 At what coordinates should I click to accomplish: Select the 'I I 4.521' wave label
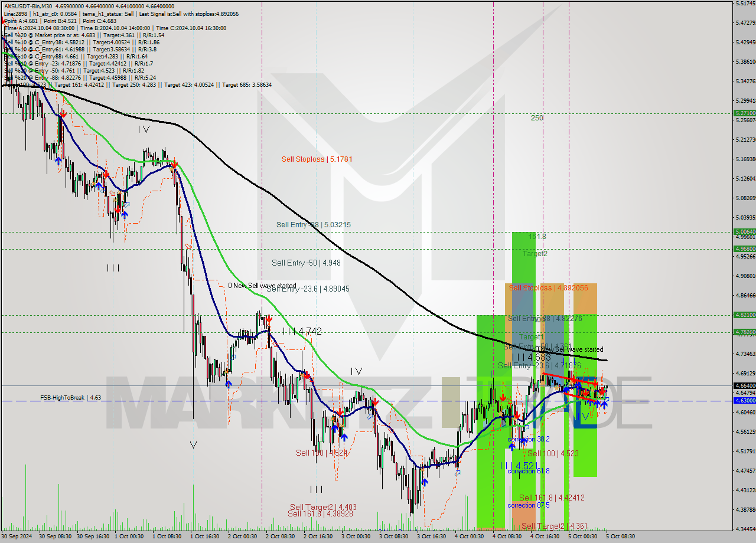[x=519, y=466]
